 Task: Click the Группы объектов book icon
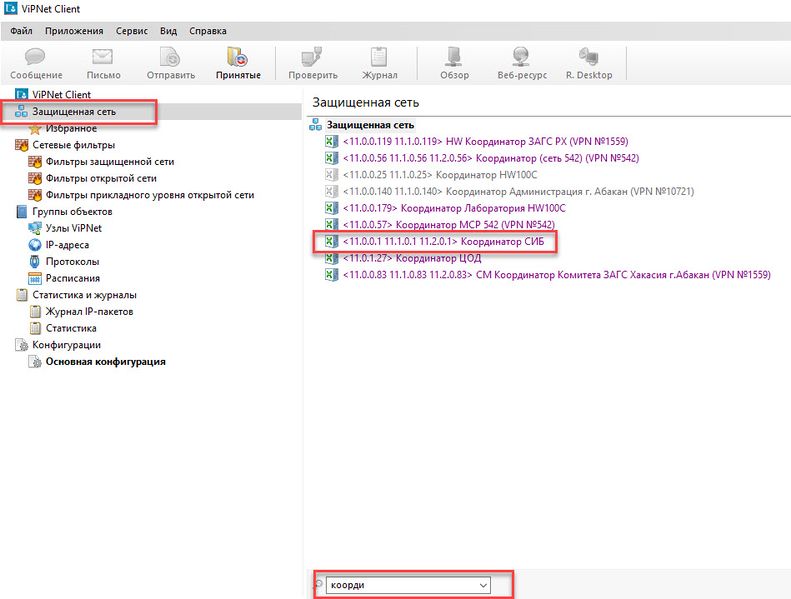point(22,211)
